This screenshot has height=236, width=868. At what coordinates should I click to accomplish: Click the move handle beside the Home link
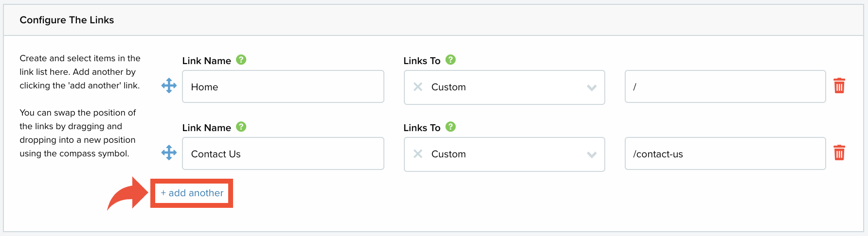[x=169, y=86]
